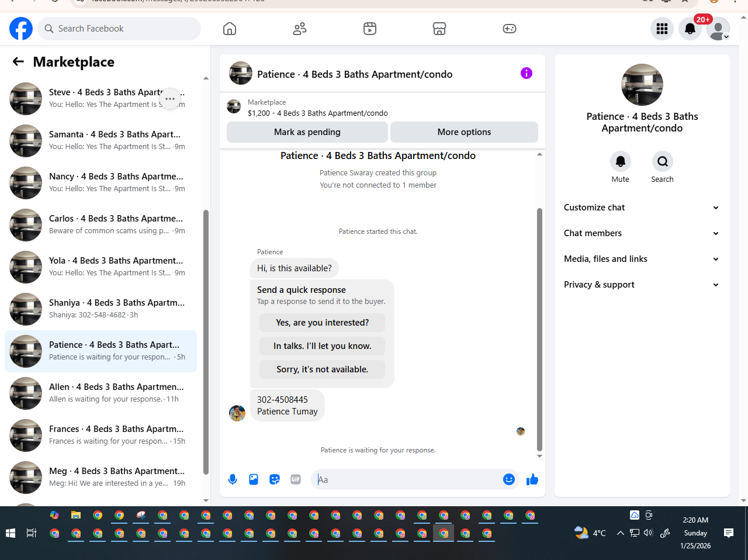Open Steve's chat in the list
Screen dimensions: 748x560
[101, 99]
